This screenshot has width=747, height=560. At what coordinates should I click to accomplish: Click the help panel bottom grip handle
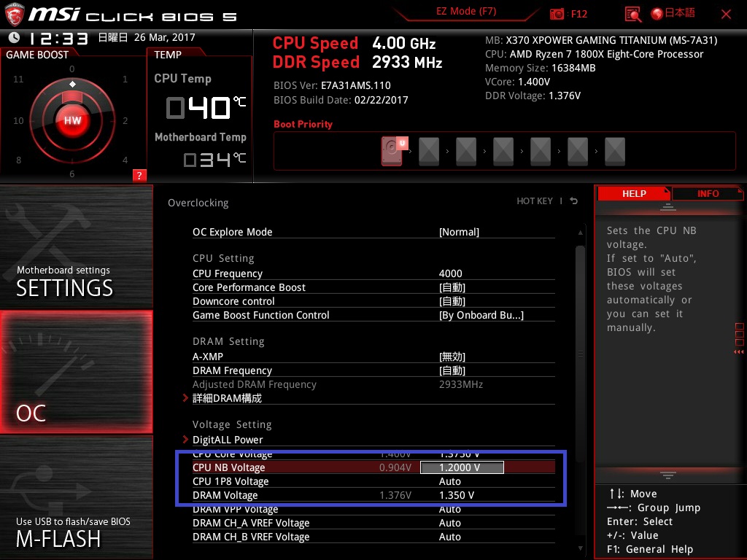[667, 475]
